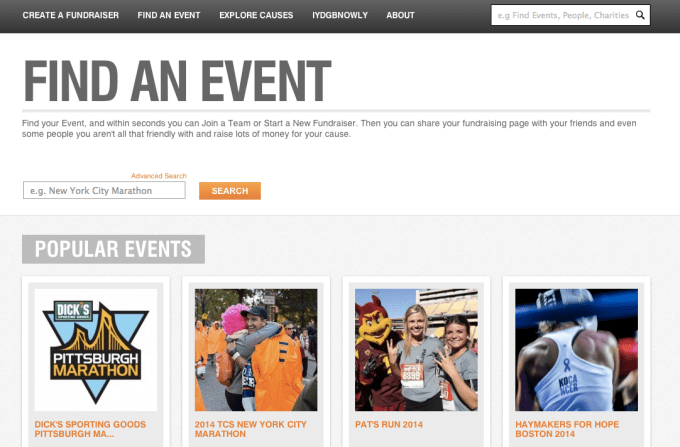Screen dimensions: 680x447
Task: Open the New York City Marathon photo
Action: pos(256,350)
